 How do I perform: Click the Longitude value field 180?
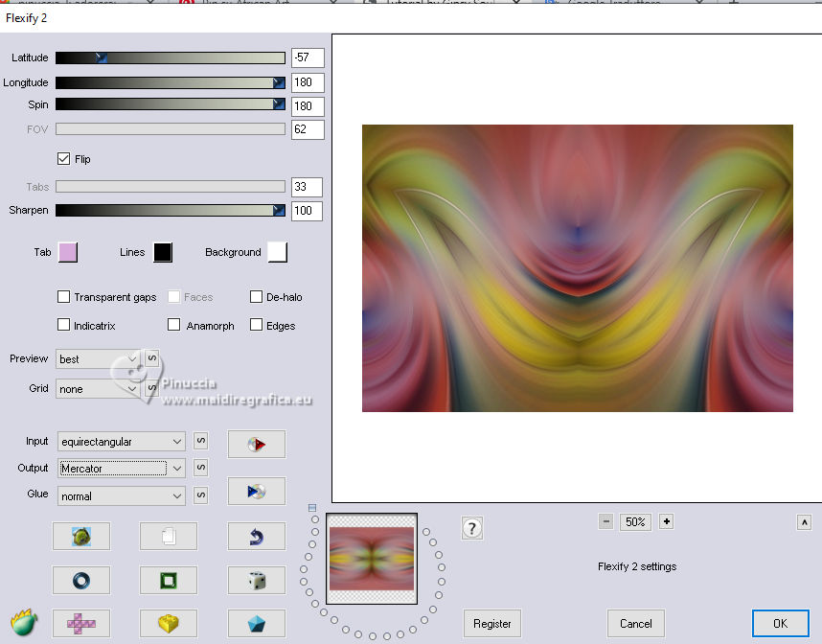308,82
